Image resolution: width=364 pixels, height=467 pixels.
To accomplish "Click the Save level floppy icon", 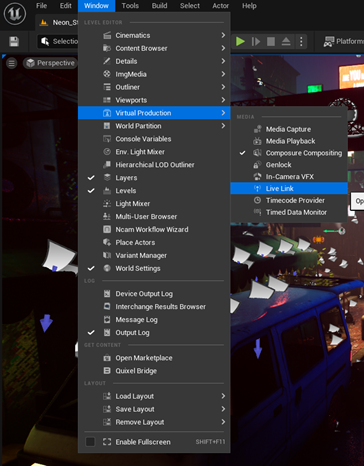I will click(14, 42).
